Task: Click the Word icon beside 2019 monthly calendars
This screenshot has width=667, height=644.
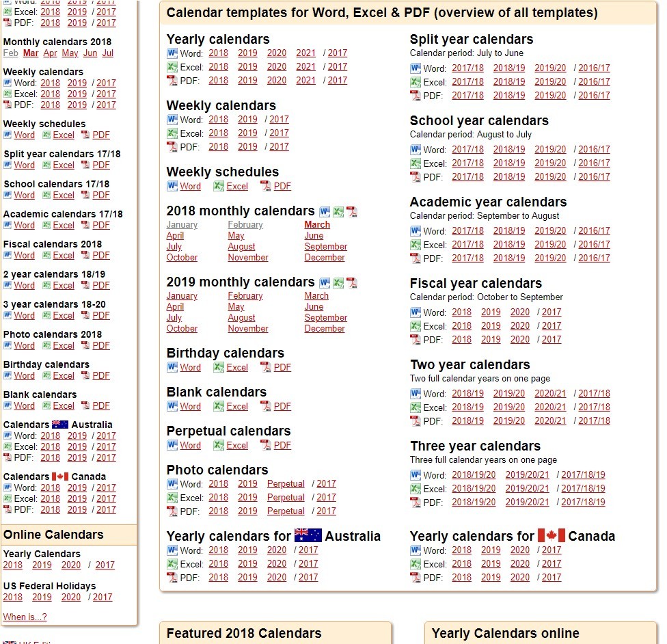Action: tap(325, 282)
